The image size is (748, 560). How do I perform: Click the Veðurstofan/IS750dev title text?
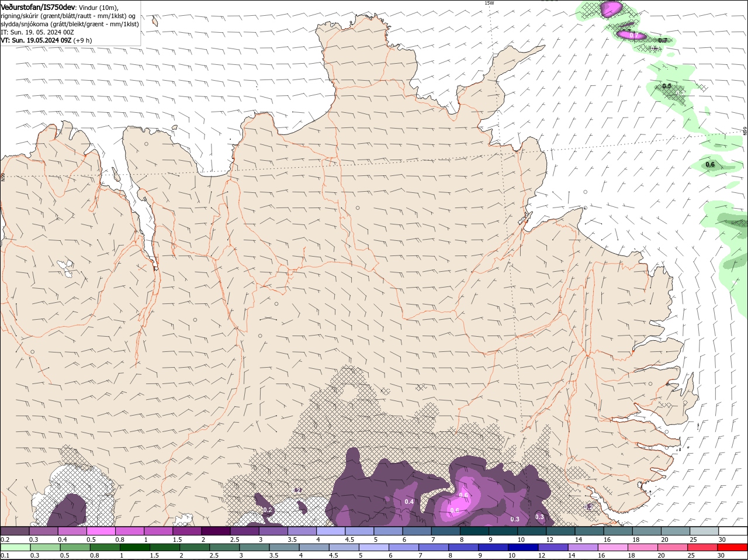(x=38, y=7)
